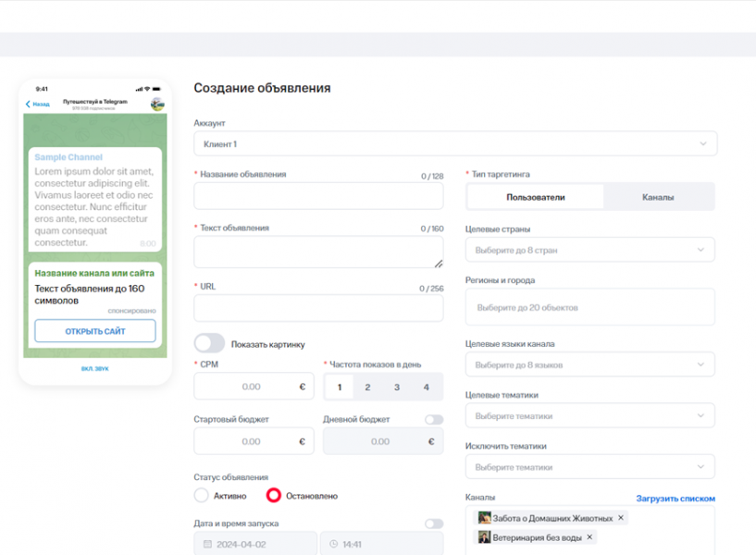Select the Пользователи targeting tab
The image size is (756, 555).
tap(535, 197)
